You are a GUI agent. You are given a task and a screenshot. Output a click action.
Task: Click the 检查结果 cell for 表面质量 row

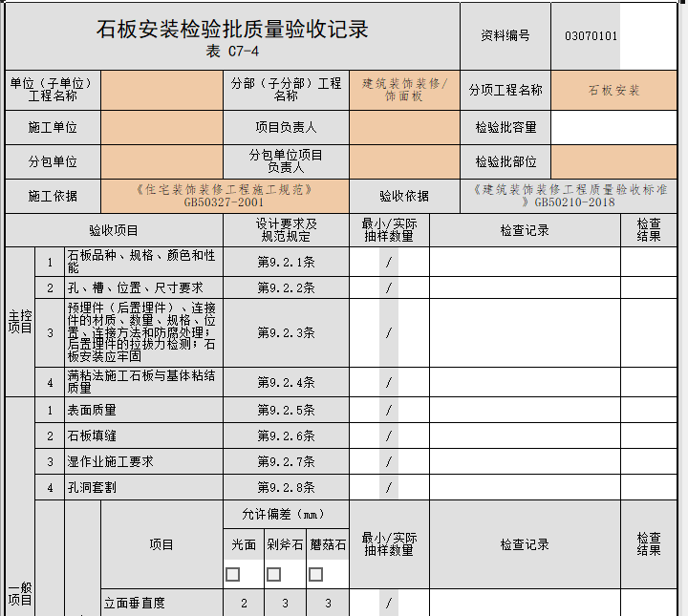648,411
